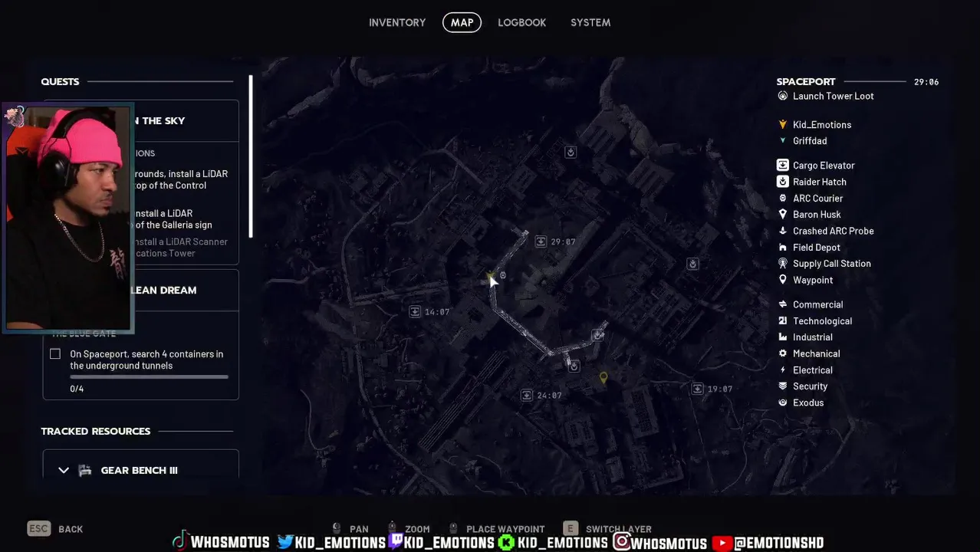Image resolution: width=980 pixels, height=552 pixels.
Task: Click the Industrial zone icon
Action: point(782,337)
